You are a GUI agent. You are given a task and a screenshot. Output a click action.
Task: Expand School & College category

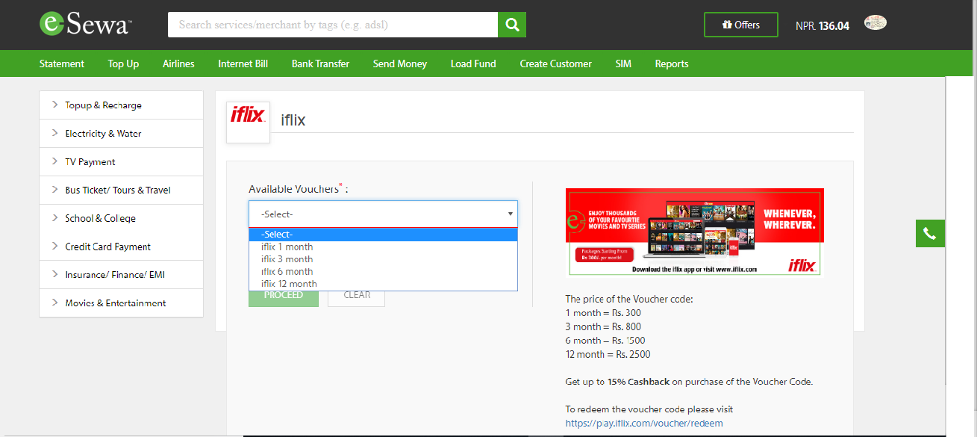tap(121, 219)
